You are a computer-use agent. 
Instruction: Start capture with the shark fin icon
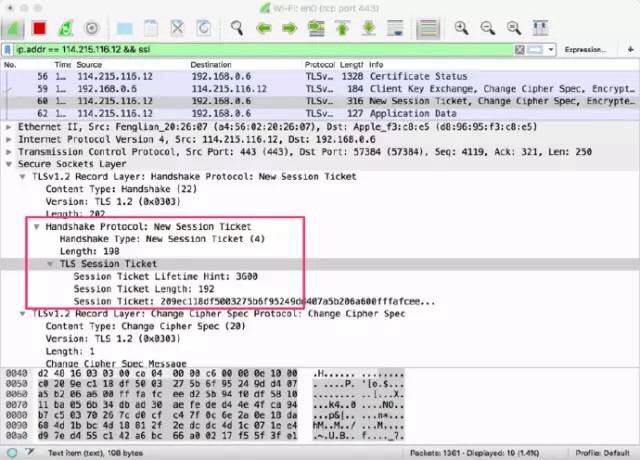click(13, 28)
